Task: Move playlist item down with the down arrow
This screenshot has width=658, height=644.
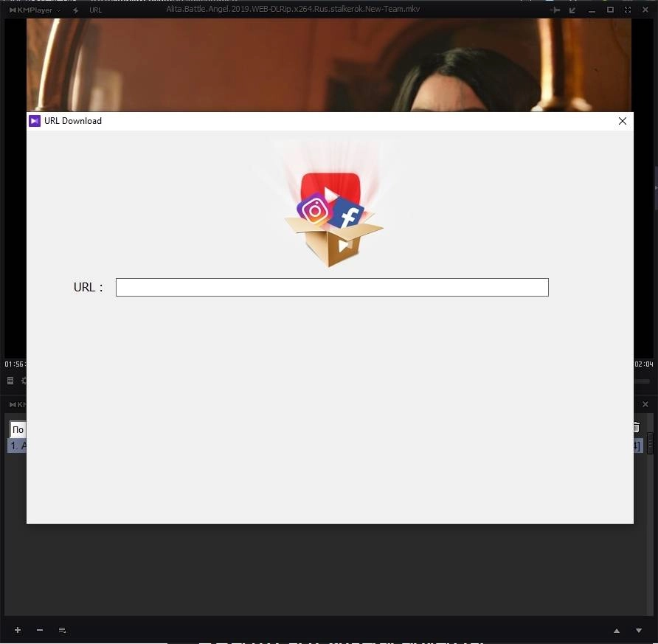Action: [639, 631]
